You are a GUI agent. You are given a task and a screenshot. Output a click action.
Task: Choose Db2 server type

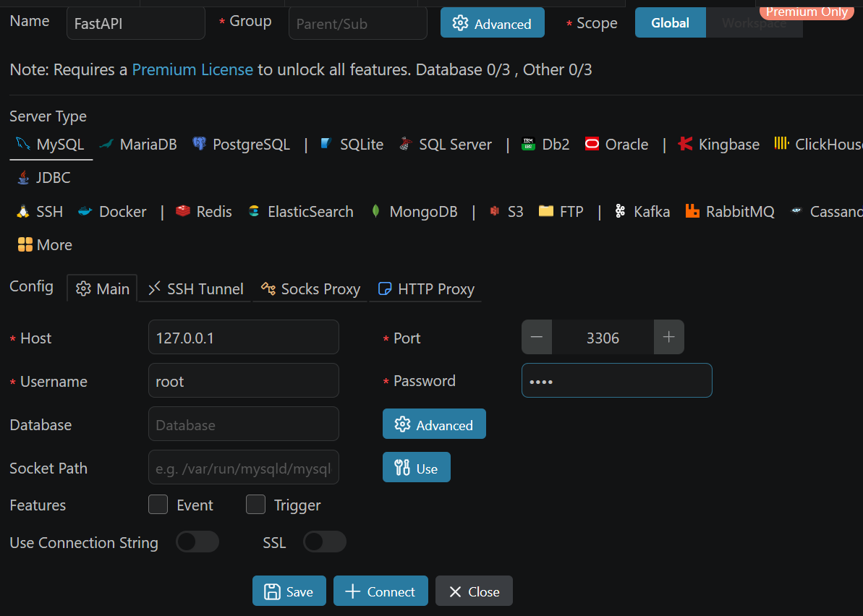(545, 145)
